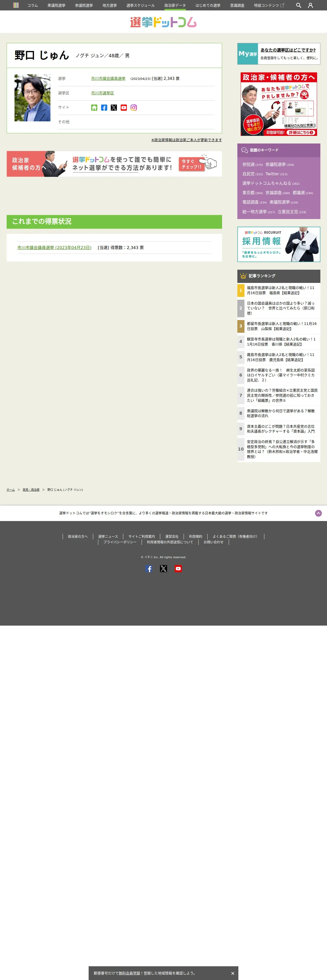Open the footer 政治家の方へ link
327x980 pixels.
point(78,536)
